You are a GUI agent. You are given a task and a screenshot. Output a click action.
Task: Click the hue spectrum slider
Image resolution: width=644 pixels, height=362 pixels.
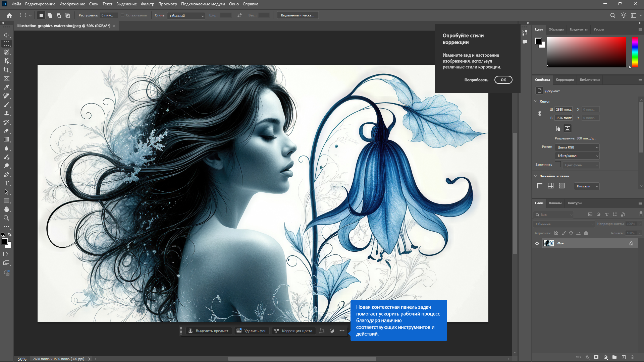click(635, 52)
